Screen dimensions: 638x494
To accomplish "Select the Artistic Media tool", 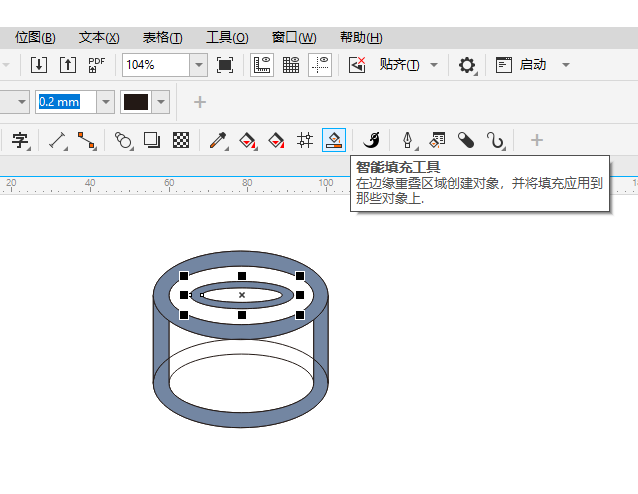I will point(372,140).
